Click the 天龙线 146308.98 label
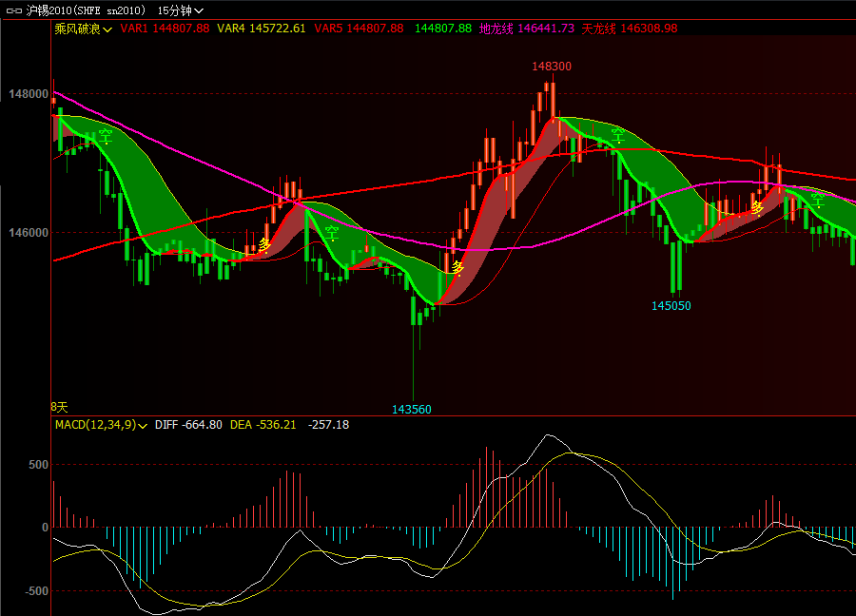 click(x=629, y=29)
